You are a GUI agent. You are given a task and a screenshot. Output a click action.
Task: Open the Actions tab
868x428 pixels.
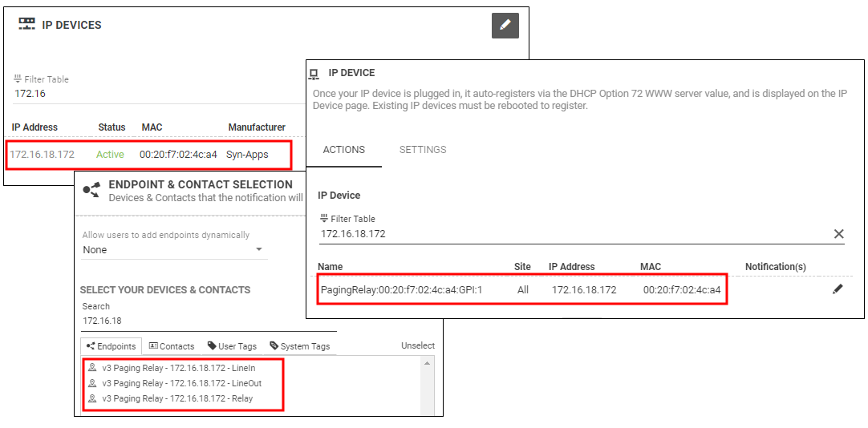pyautogui.click(x=344, y=150)
